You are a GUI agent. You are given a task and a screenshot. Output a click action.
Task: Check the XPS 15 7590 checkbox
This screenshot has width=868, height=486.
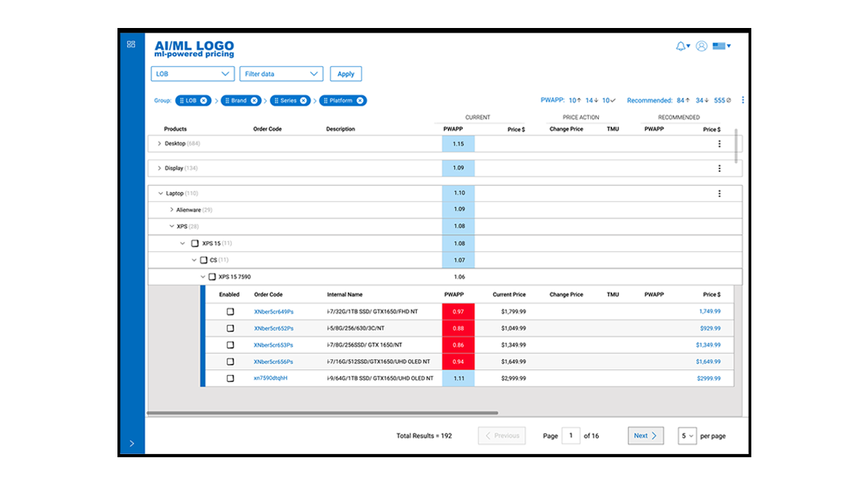point(212,277)
